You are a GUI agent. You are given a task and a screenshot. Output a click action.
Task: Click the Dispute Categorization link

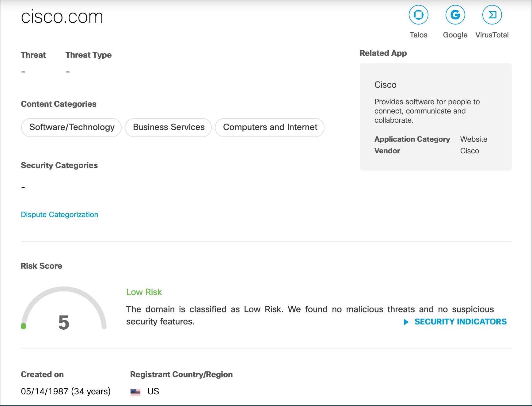[59, 215]
